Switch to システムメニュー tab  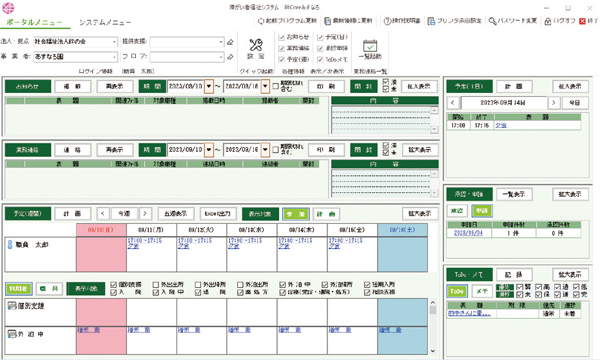click(105, 22)
